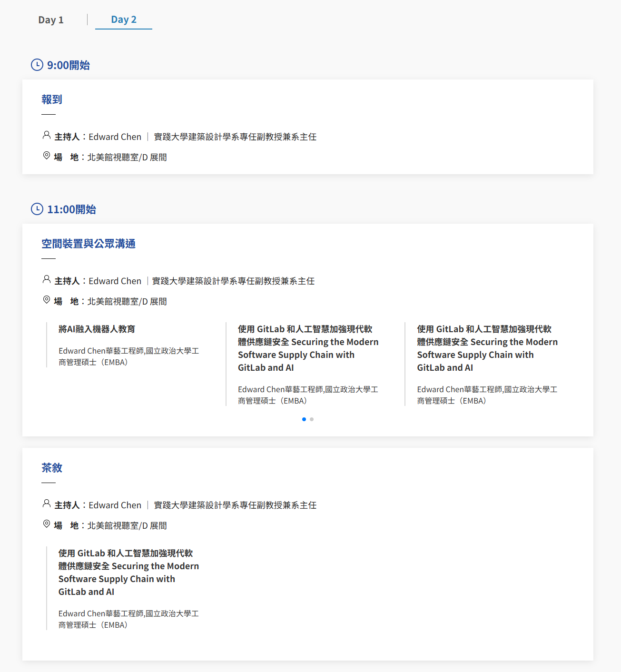Click the location pin icon in 報到 card

point(47,156)
